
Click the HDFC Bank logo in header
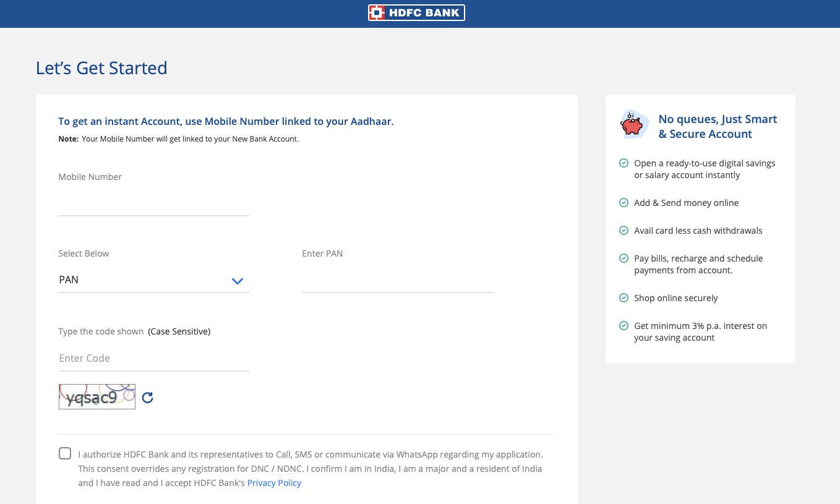click(x=416, y=13)
